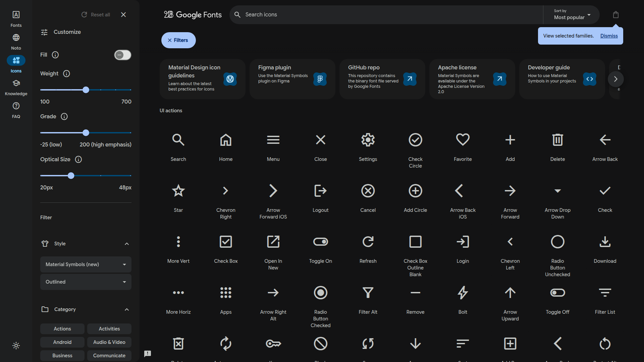Select the Search icon in UI actions
This screenshot has width=644, height=362.
[x=178, y=140]
